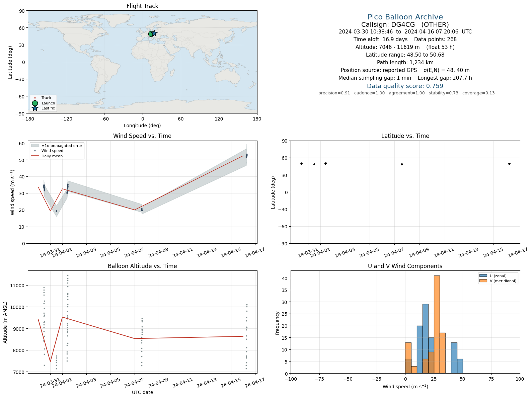Click the V (meridional) orange legend swatch

(483, 281)
